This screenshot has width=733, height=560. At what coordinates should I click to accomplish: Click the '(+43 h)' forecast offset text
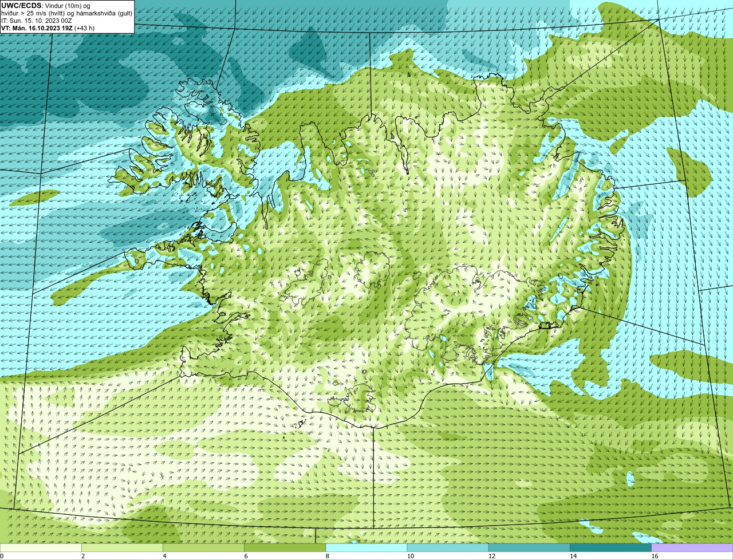pos(84,28)
